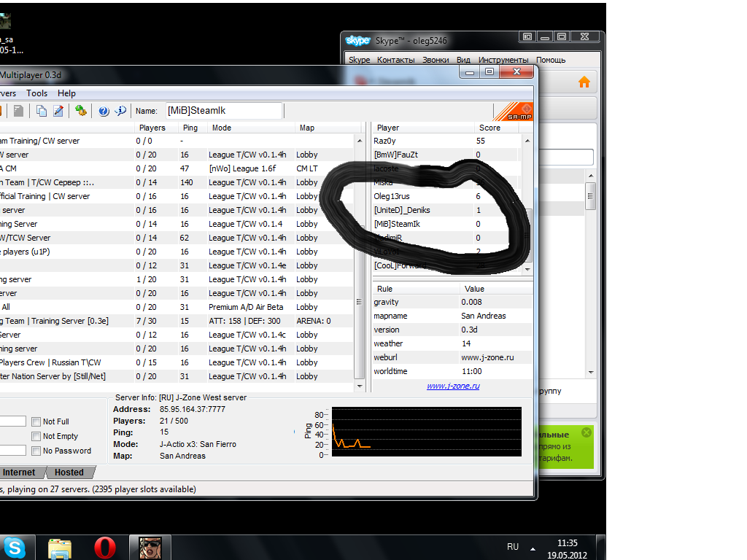
Task: Sort server list by Mode column
Action: click(x=251, y=128)
